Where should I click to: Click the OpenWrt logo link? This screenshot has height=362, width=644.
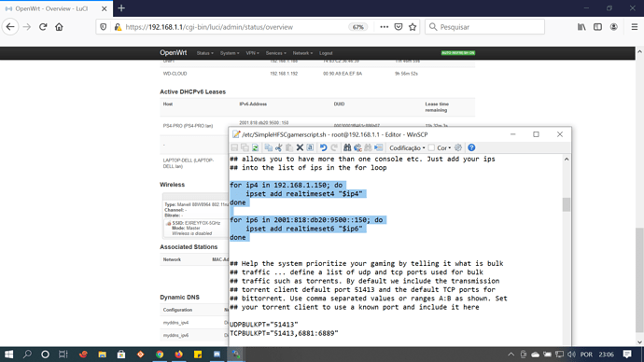tap(174, 53)
